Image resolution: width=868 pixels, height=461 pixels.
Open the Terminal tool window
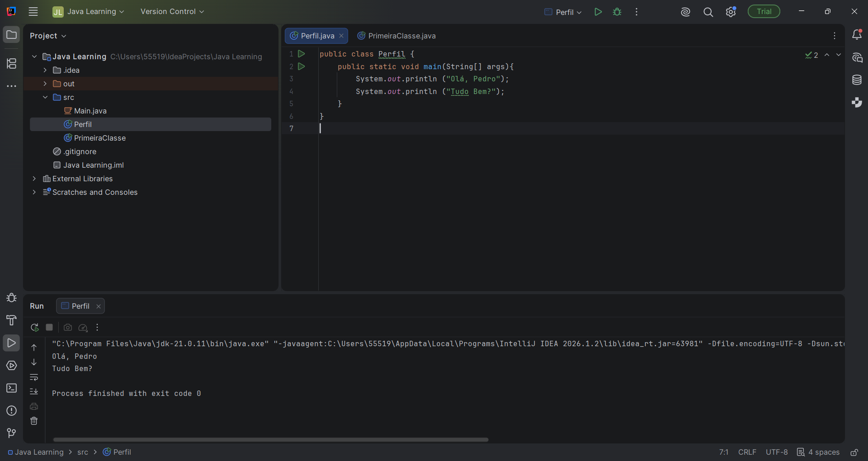[x=11, y=388]
